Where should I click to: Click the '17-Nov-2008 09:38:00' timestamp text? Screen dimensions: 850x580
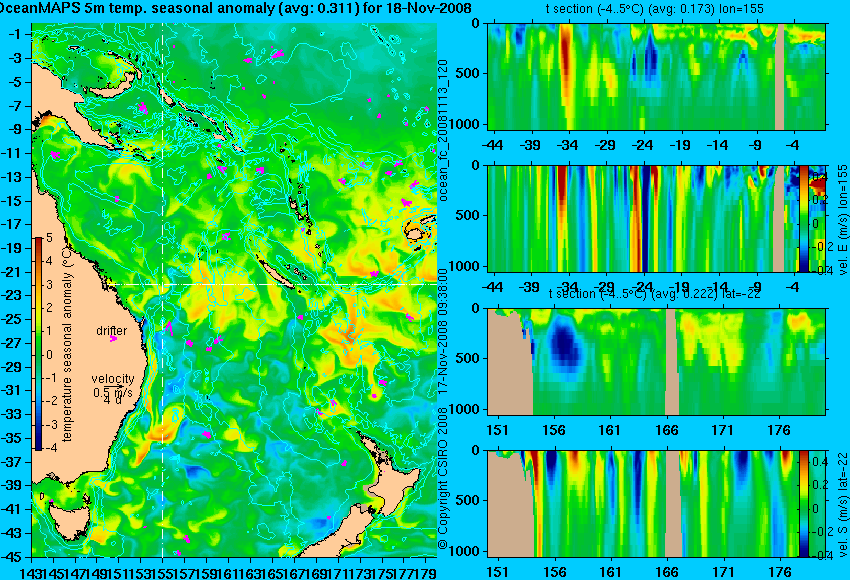click(x=443, y=331)
